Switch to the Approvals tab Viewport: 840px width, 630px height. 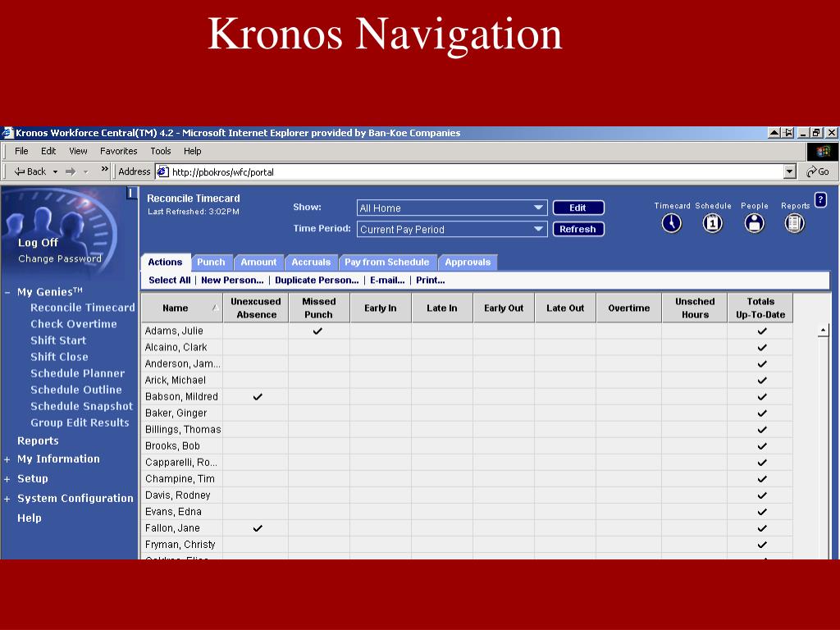pyautogui.click(x=468, y=262)
